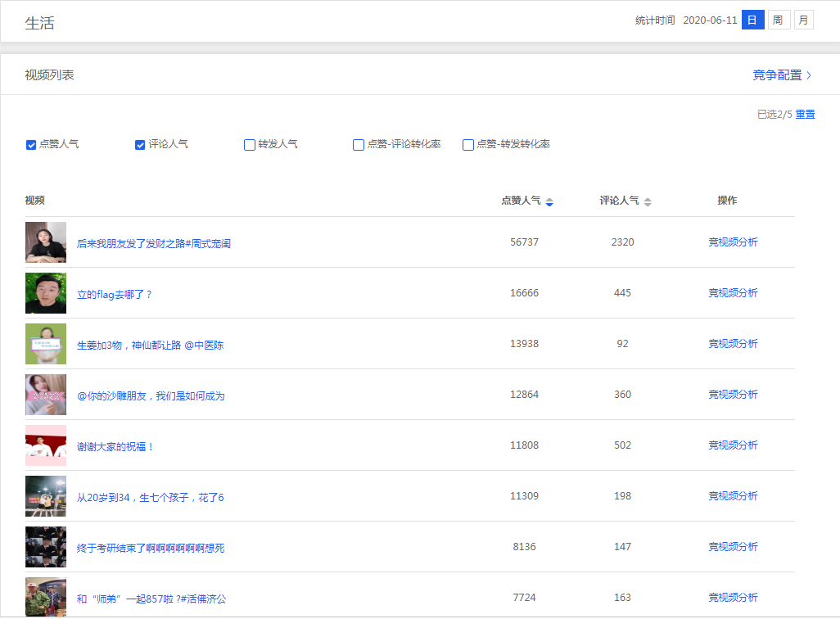Open 竞争配置 settings link
The width and height of the screenshot is (840, 619).
point(782,75)
